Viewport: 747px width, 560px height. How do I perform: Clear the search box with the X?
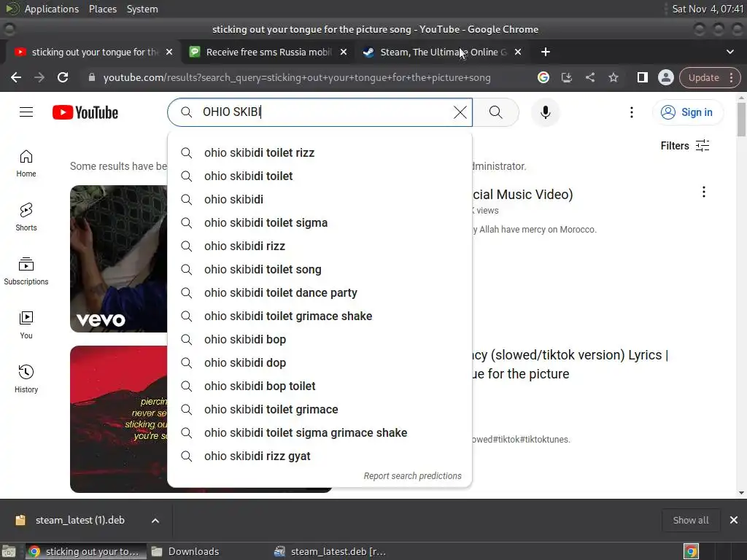click(460, 112)
